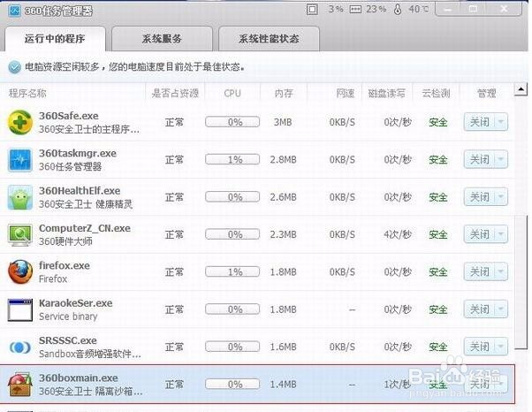Open the 系统性能状态 tab
Viewport: 532px width, 412px height.
269,39
